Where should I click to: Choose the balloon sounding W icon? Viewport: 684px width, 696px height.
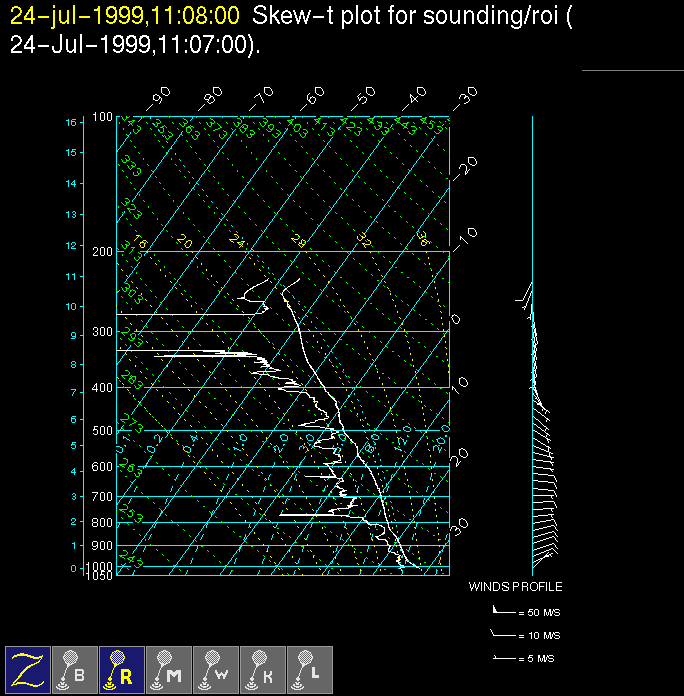(215, 668)
